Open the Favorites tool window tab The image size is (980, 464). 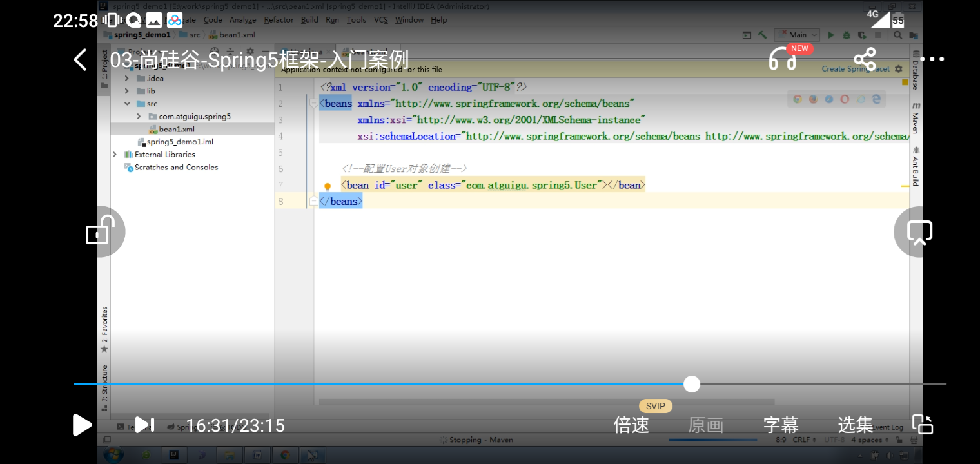pos(104,329)
